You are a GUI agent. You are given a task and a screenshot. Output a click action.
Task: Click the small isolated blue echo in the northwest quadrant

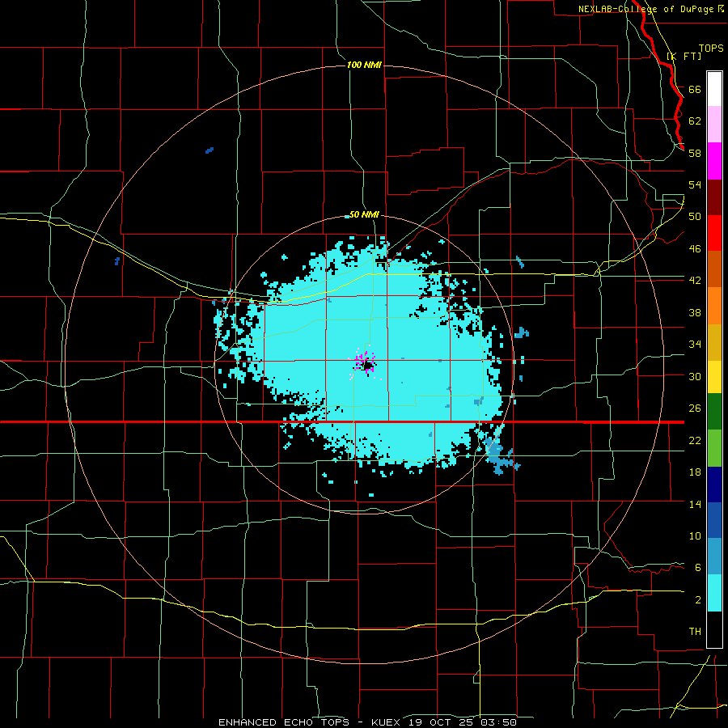(210, 150)
